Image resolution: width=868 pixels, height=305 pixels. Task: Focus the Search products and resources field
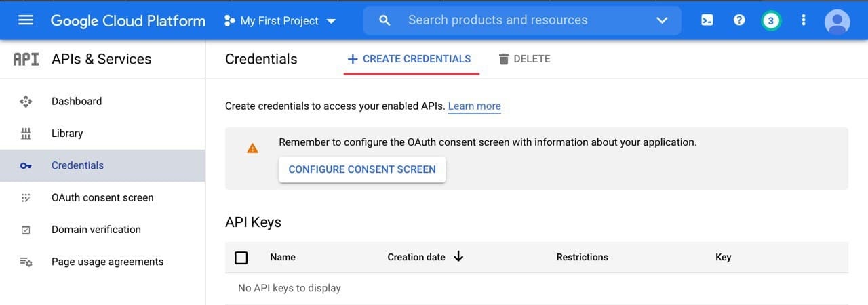522,20
